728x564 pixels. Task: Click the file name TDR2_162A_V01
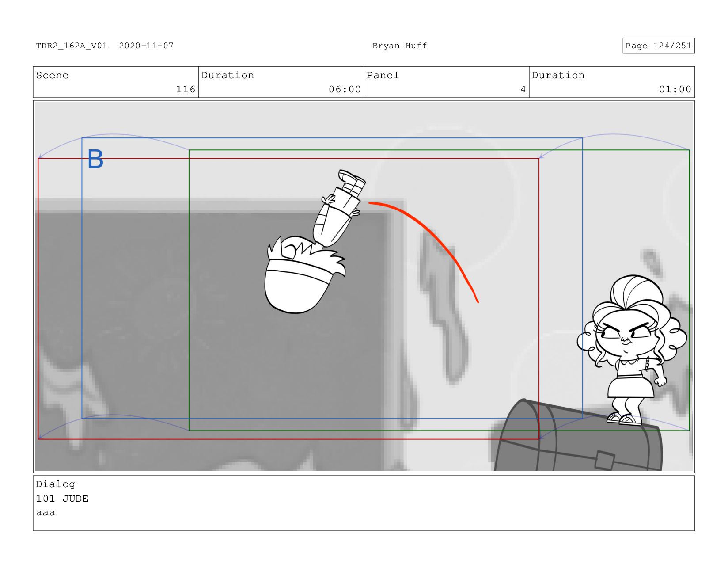point(72,46)
